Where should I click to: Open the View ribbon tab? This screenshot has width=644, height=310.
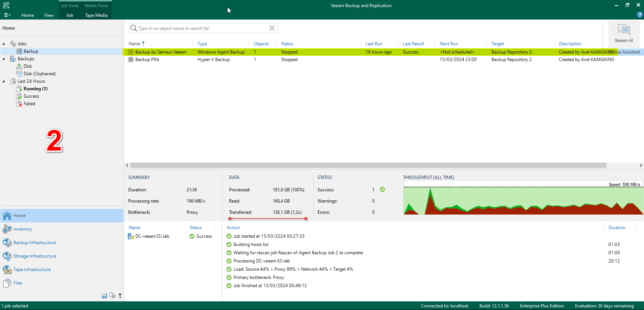pos(49,15)
